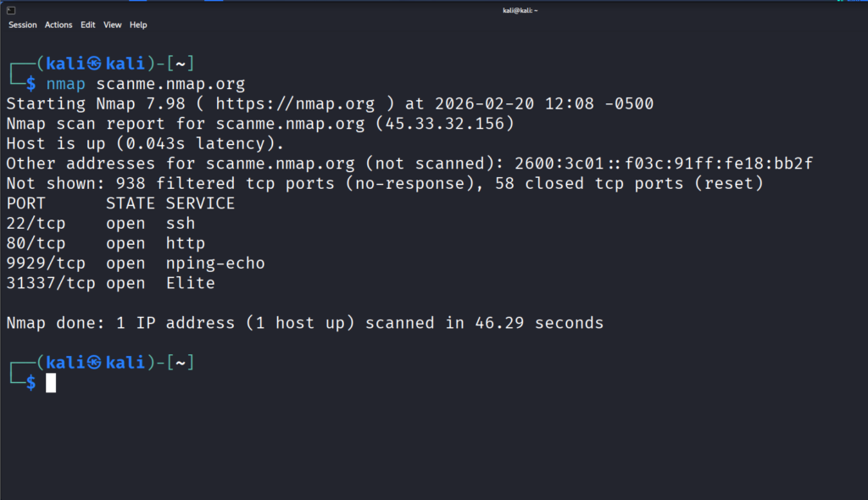Click the PORT column header
The width and height of the screenshot is (868, 500).
(26, 203)
